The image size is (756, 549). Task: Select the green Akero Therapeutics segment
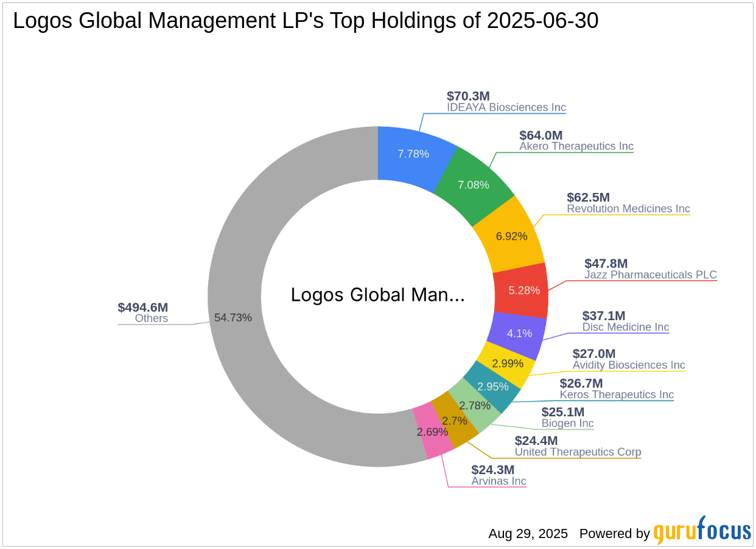[x=474, y=184]
